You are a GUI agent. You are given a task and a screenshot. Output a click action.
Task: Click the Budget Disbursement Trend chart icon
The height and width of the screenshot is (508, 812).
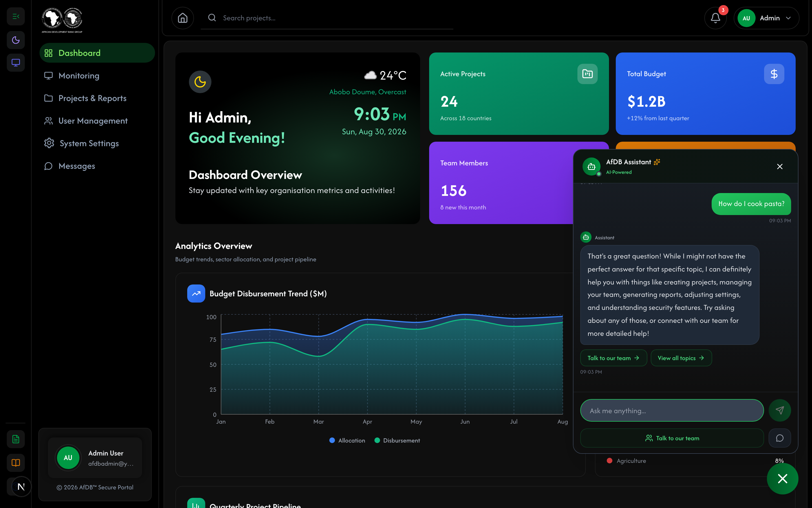click(196, 293)
